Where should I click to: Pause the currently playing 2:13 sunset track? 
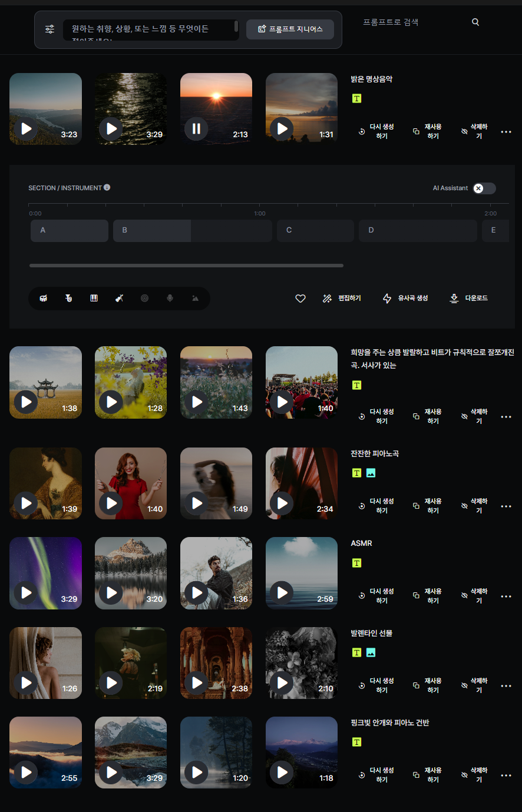click(196, 128)
